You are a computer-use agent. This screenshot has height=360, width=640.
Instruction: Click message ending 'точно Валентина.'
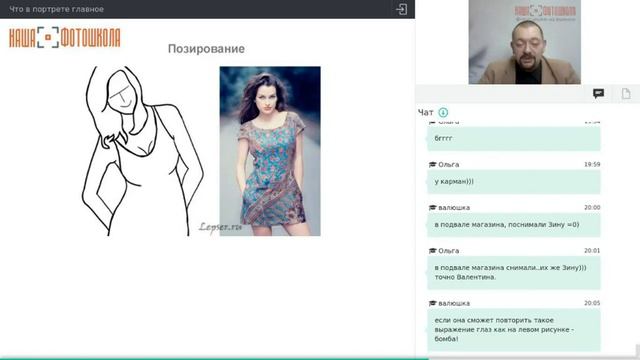click(x=513, y=272)
